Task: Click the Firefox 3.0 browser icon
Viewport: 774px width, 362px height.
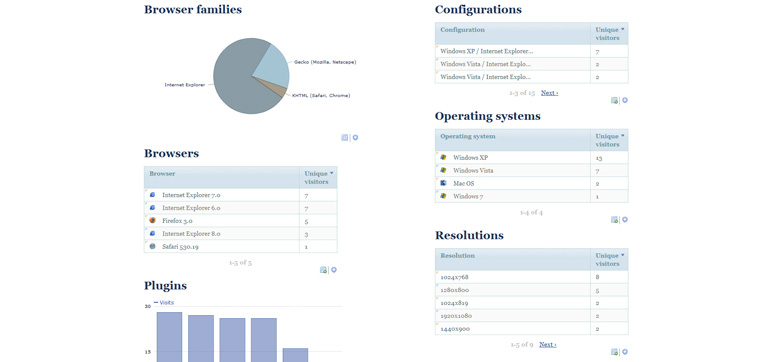Action: pos(153,220)
